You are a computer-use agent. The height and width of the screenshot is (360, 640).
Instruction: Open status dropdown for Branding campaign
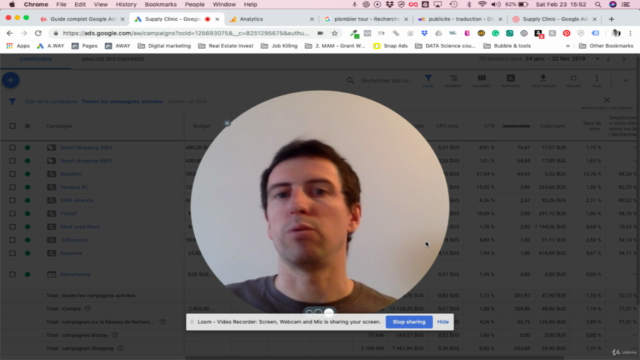point(27,174)
